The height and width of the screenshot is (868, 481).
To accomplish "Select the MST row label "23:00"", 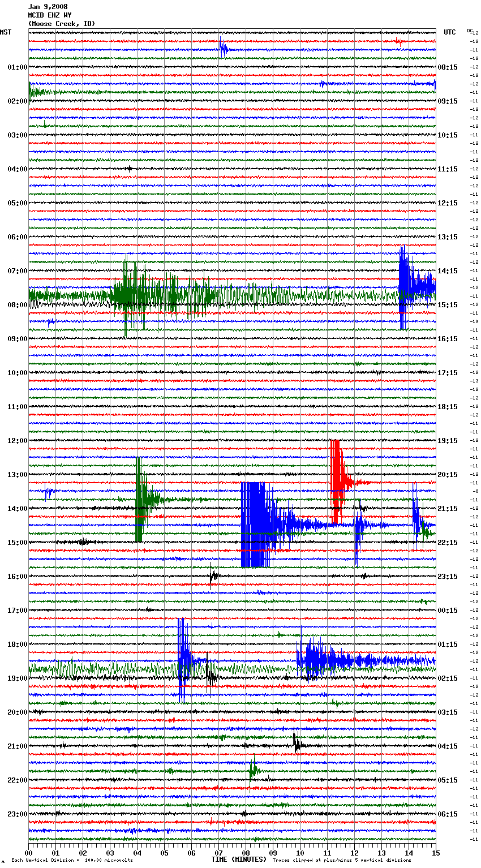I will (18, 814).
